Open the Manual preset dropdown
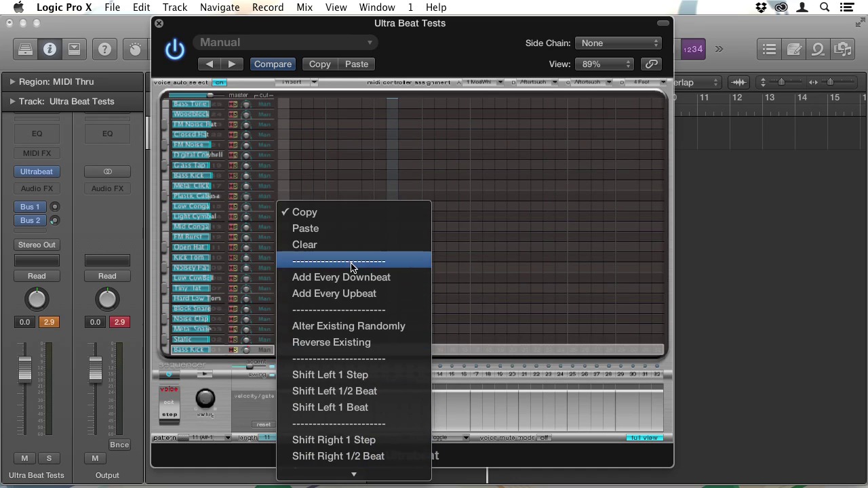This screenshot has height=488, width=868. [286, 42]
